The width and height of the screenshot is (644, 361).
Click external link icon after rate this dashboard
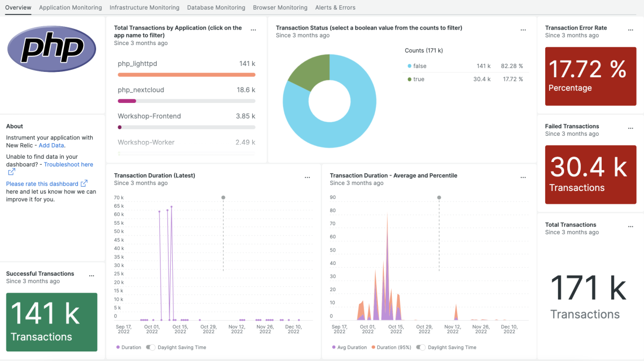click(x=84, y=183)
